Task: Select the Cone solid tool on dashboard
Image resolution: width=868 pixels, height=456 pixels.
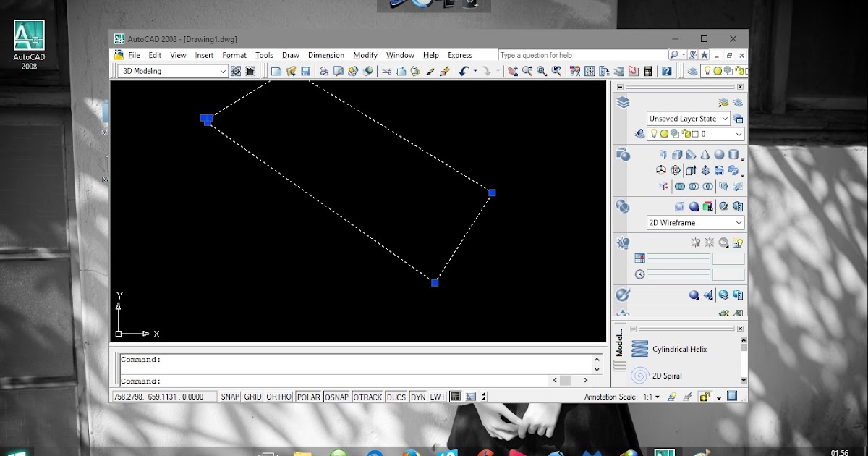Action: [x=705, y=154]
